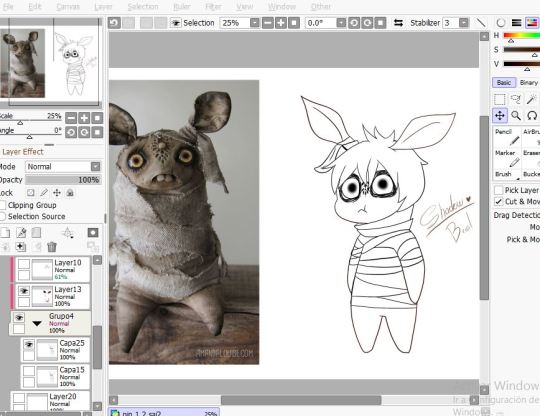Adjust the Value brightness slider
540x416 pixels.
pos(522,64)
